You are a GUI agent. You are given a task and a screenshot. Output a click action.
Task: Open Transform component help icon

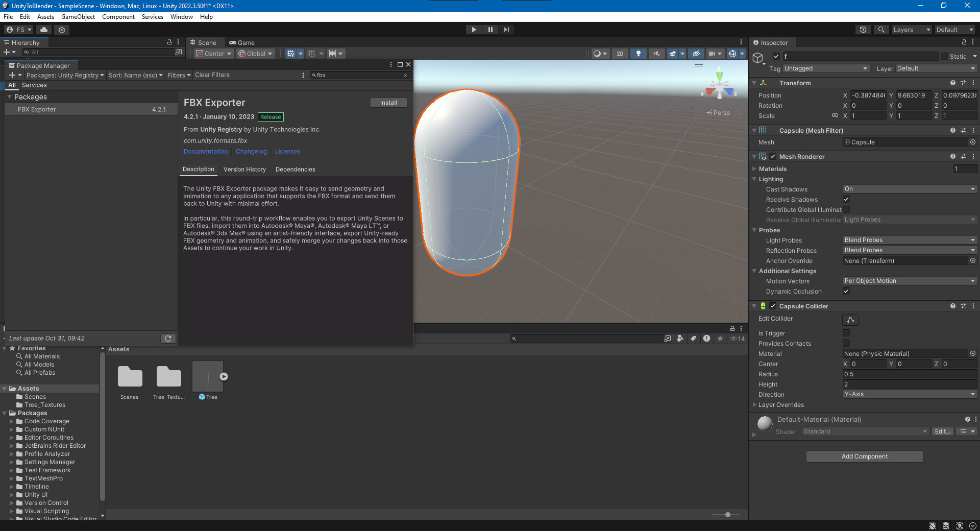point(953,83)
